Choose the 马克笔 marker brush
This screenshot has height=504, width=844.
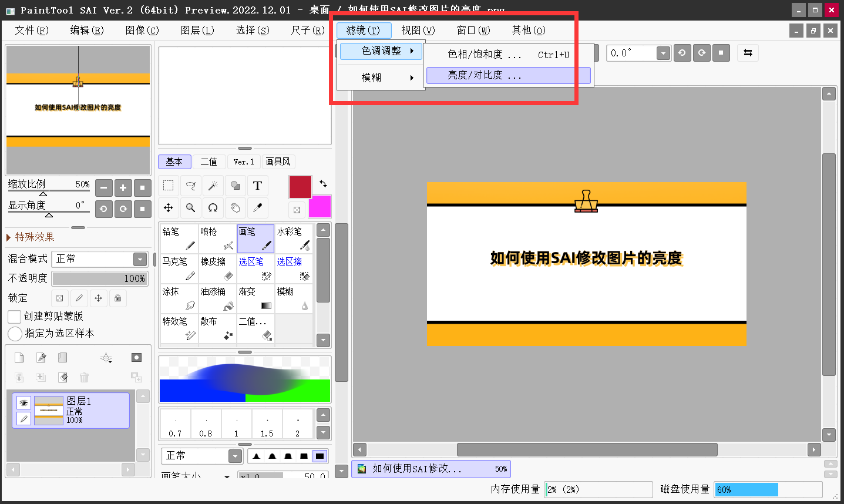[179, 268]
